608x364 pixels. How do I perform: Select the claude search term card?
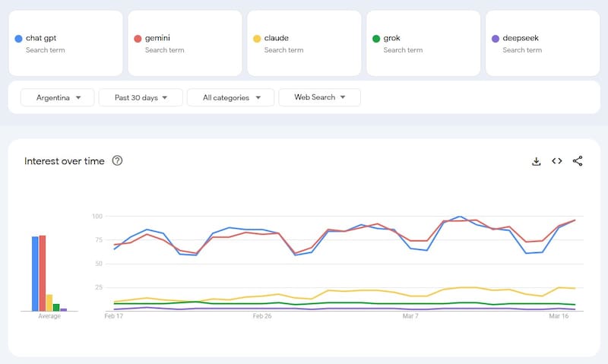click(304, 43)
